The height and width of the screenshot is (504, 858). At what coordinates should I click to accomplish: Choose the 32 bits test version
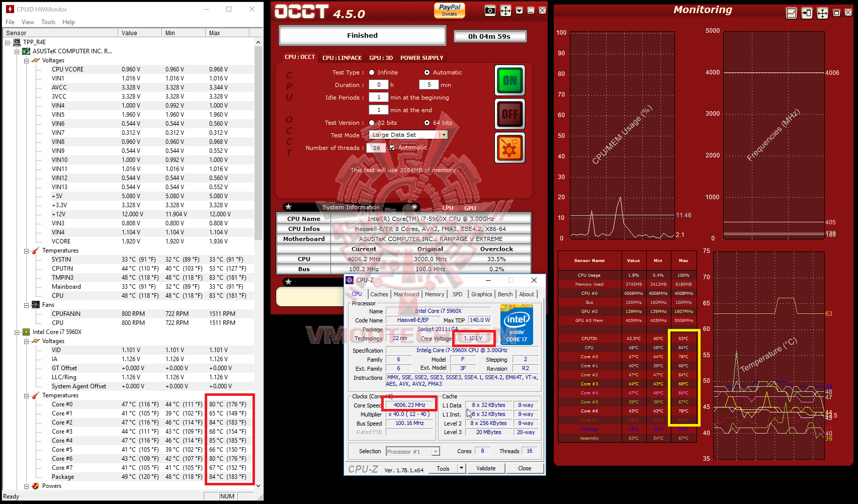tap(372, 123)
